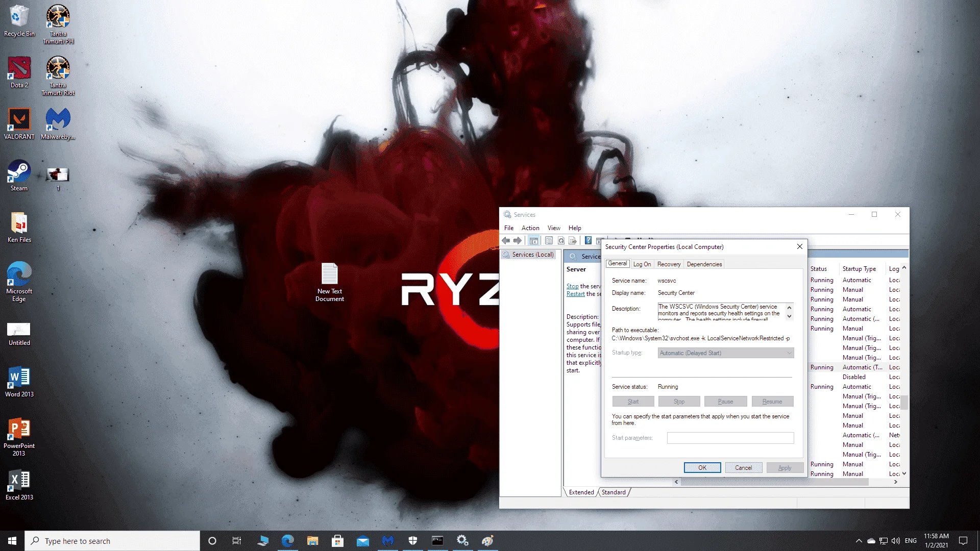Click the Stop button under Service status
The image size is (980, 551).
679,402
